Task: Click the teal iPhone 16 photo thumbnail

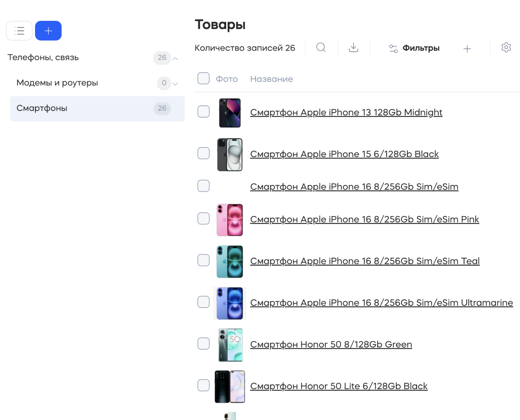Action: pyautogui.click(x=230, y=262)
